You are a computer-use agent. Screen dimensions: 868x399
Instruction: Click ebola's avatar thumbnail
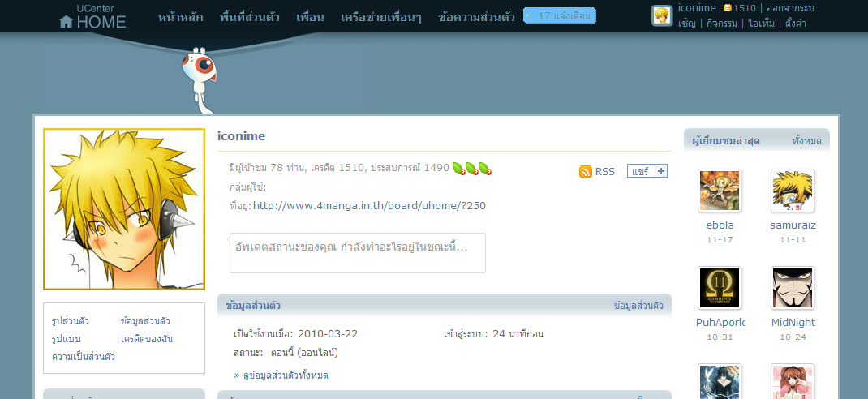(720, 191)
